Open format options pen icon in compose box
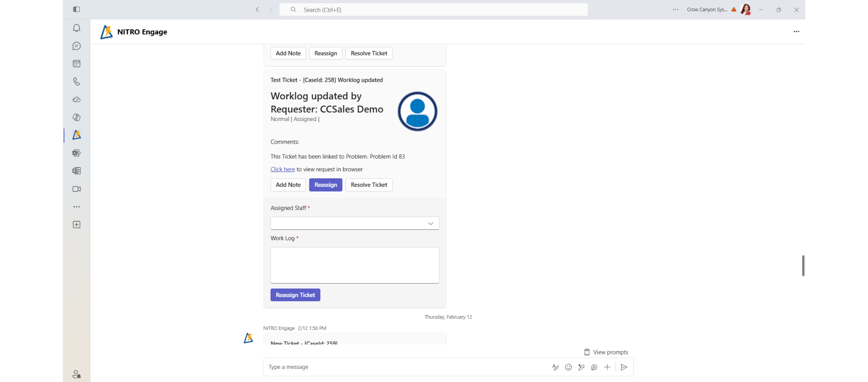 pyautogui.click(x=555, y=367)
